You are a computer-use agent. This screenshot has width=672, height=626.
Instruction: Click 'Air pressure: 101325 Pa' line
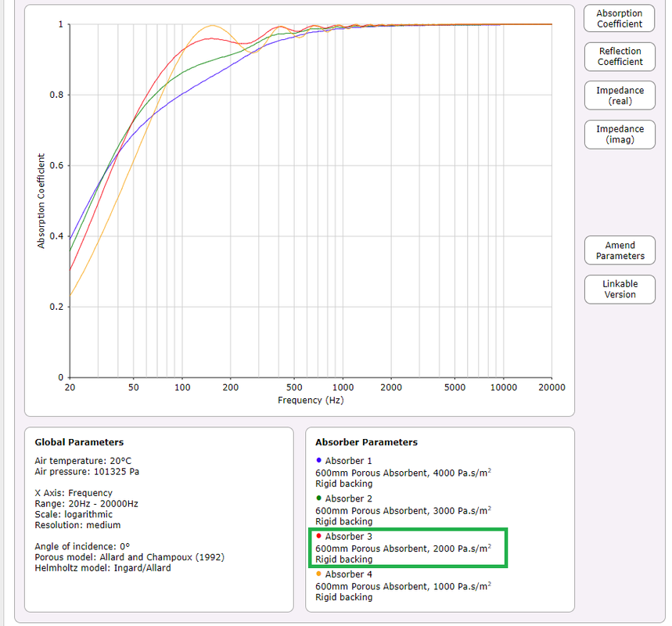coord(87,472)
